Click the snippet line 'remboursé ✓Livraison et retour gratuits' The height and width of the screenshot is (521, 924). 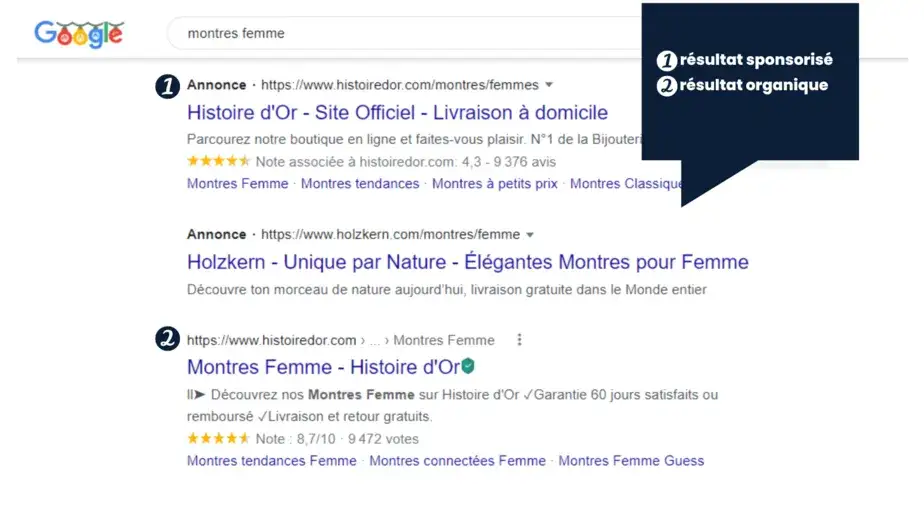(309, 417)
